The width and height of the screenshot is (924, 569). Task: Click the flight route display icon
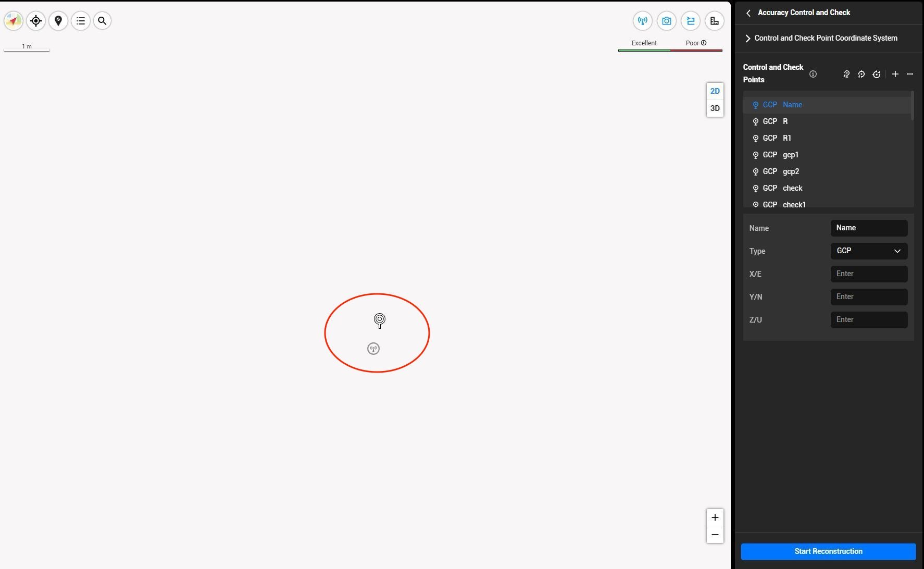click(x=690, y=21)
